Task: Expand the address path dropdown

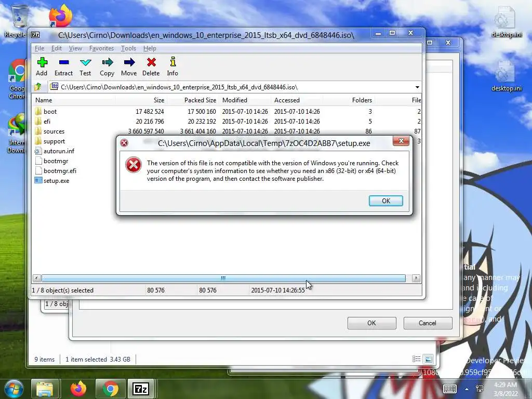Action: click(417, 87)
